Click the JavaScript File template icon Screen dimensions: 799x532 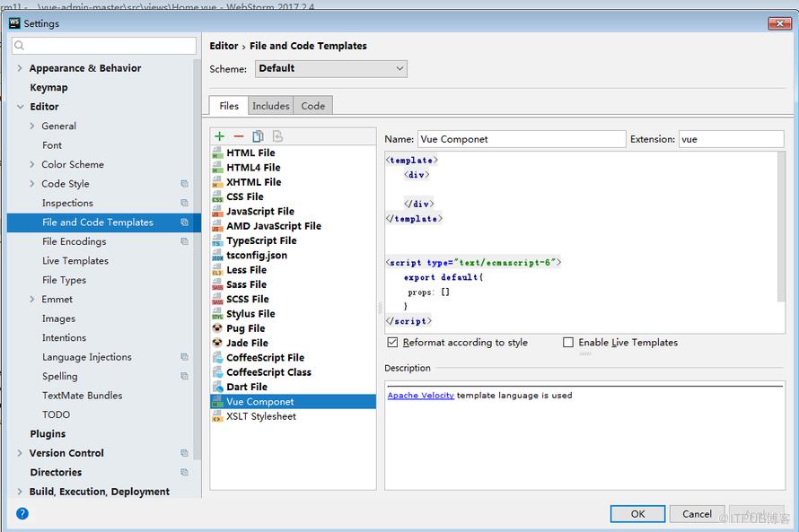pos(217,211)
